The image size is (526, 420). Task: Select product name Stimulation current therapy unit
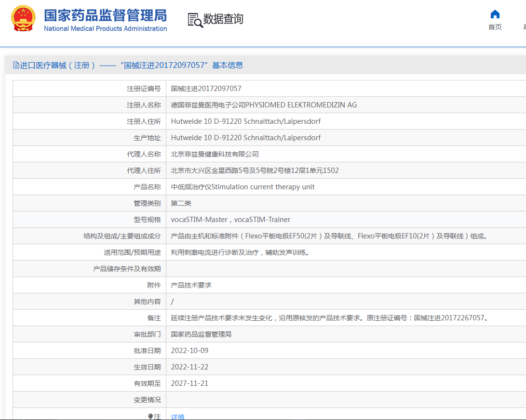coord(263,187)
